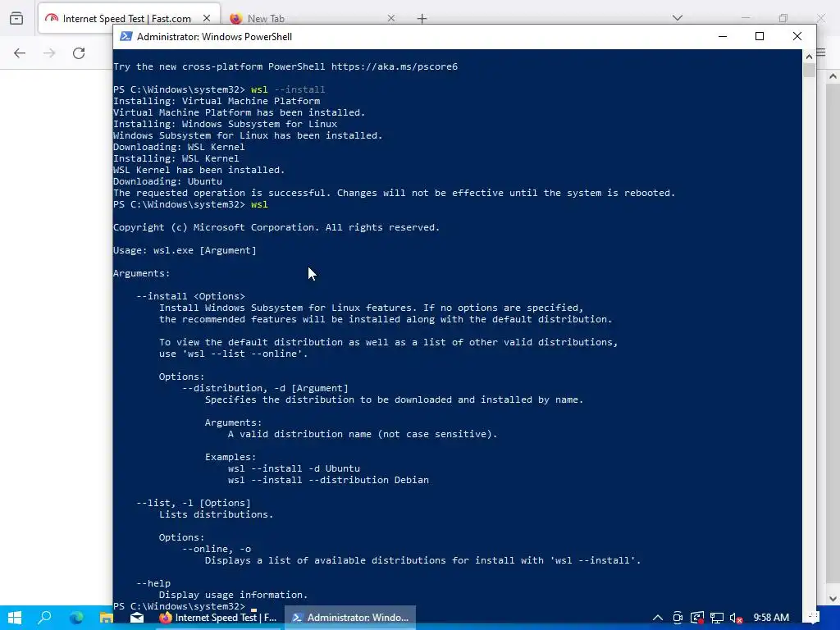
Task: Show hidden system tray icons
Action: (658, 618)
